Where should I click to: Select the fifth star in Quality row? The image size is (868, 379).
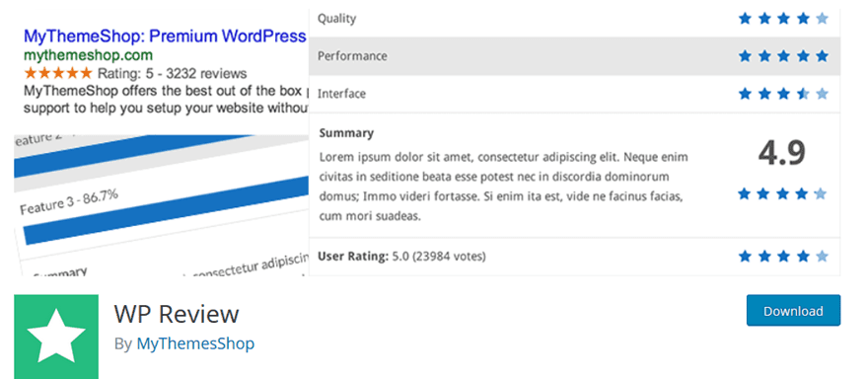[822, 19]
